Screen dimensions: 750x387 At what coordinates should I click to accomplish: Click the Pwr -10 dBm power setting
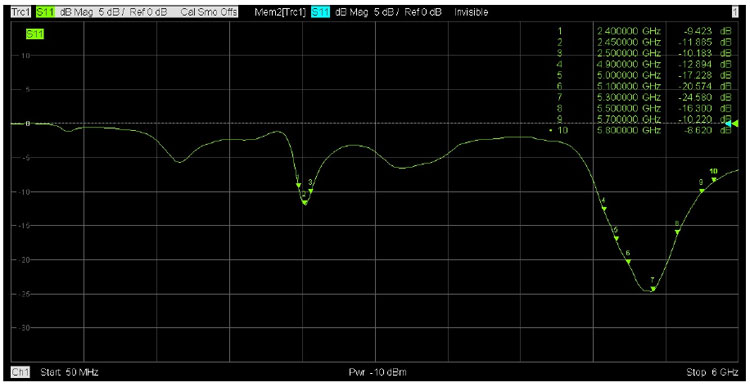click(378, 372)
